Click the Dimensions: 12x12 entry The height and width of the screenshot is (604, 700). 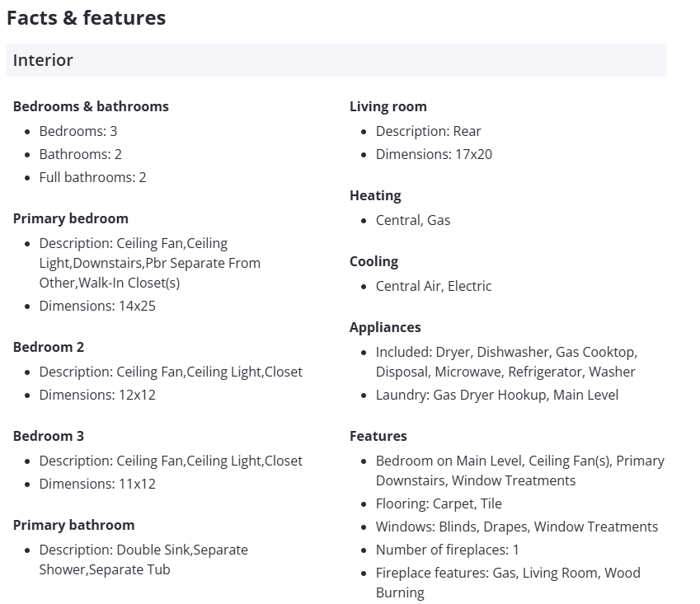pos(97,395)
